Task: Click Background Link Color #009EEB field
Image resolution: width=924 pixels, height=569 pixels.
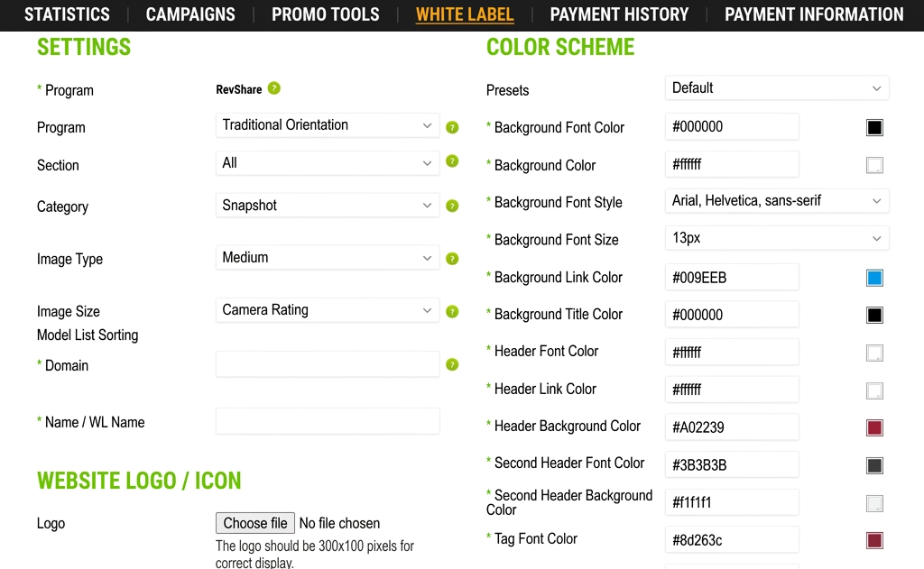Action: pos(732,278)
